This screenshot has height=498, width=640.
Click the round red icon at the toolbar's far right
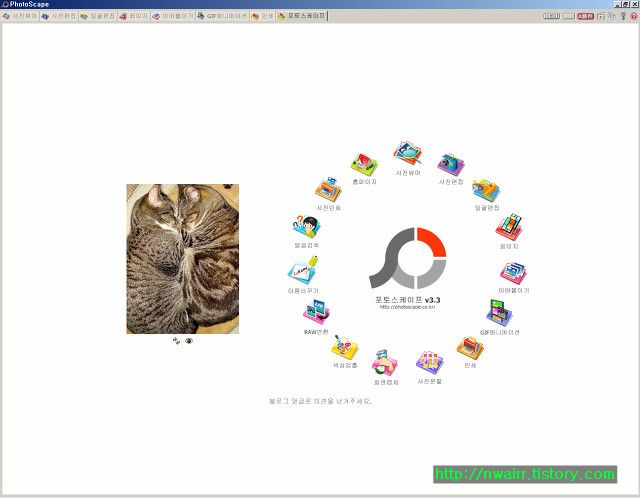pos(634,16)
